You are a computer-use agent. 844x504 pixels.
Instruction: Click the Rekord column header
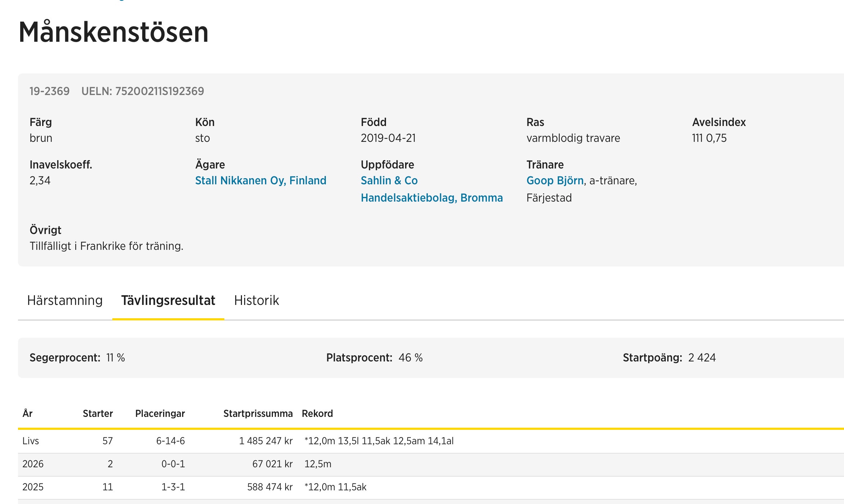(317, 413)
